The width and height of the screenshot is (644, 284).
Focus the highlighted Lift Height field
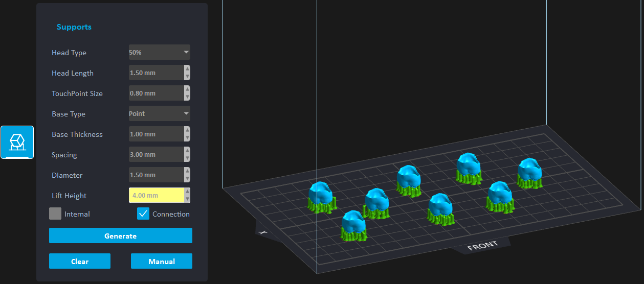coord(156,195)
